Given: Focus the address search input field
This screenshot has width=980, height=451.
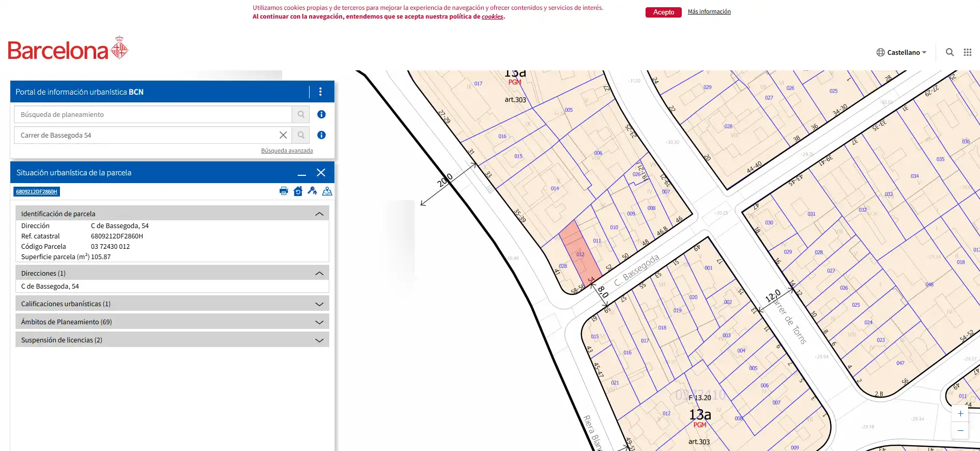Looking at the screenshot, I should coord(146,135).
